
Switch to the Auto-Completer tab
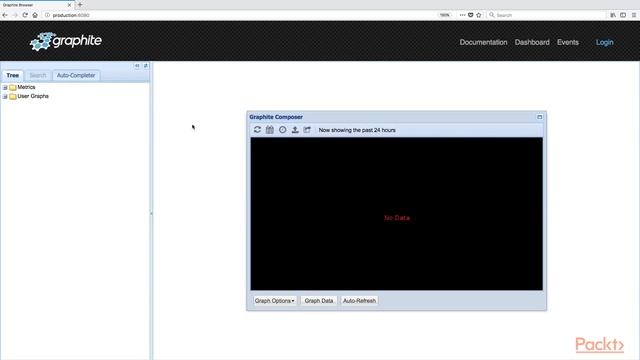click(76, 76)
